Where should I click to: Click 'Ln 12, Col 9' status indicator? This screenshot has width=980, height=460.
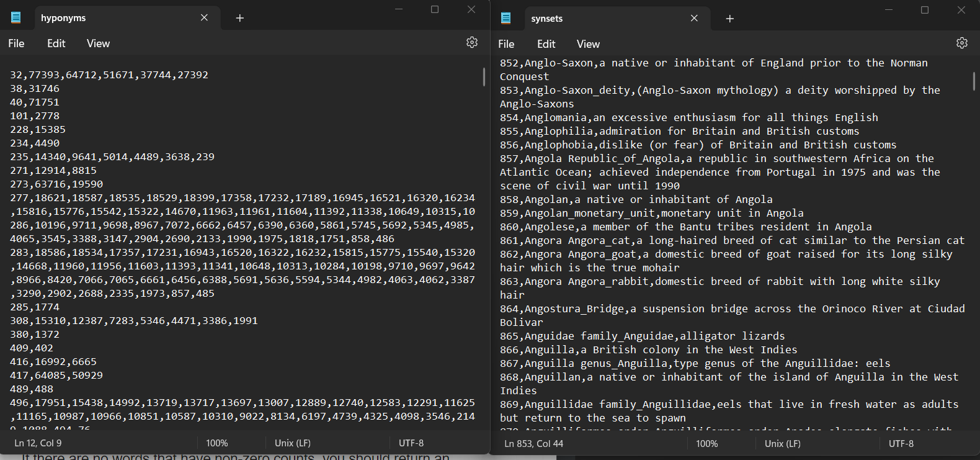38,443
